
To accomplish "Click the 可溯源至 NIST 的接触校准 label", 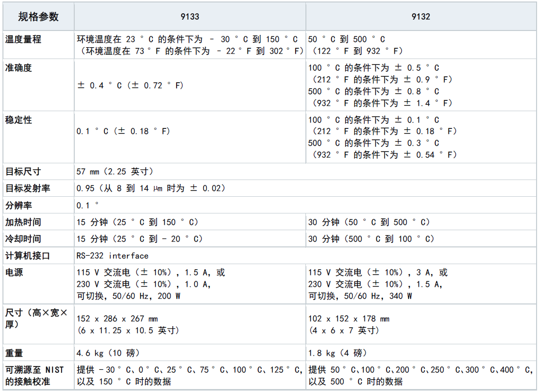I will [x=34, y=376].
